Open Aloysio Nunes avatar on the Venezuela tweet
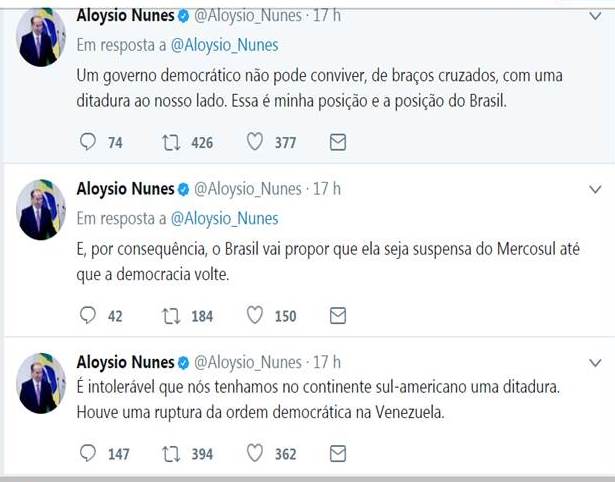 42,384
